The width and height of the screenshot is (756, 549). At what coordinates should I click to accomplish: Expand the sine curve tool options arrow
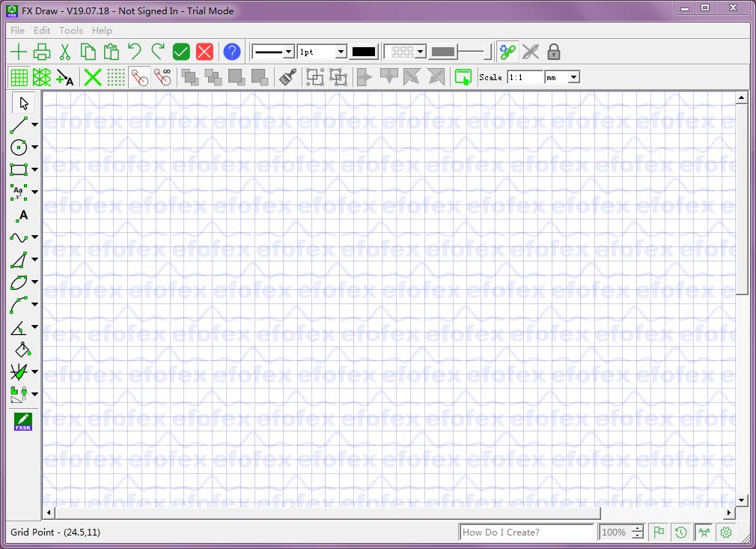point(34,237)
